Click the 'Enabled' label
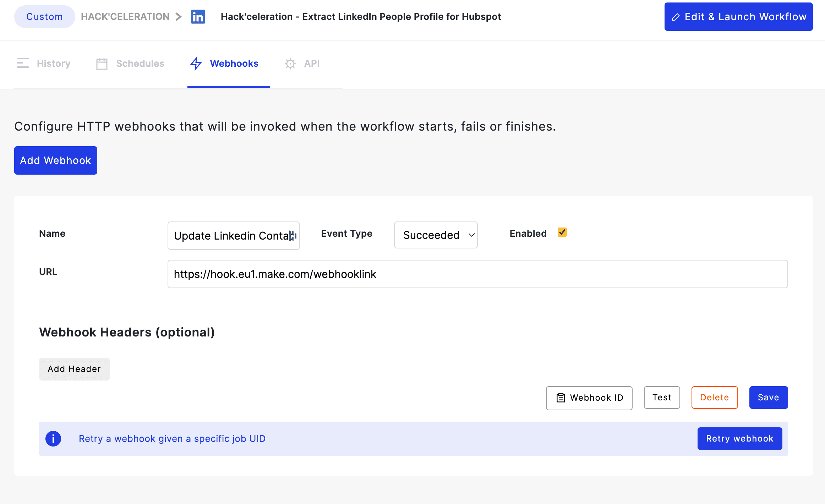825x504 pixels. click(x=528, y=234)
